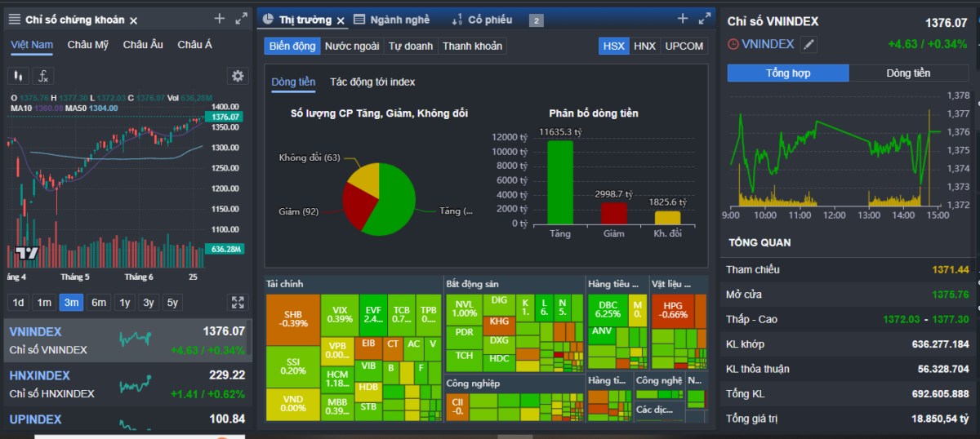The height and width of the screenshot is (439, 980).
Task: Set chart range to 1y
Action: [125, 302]
